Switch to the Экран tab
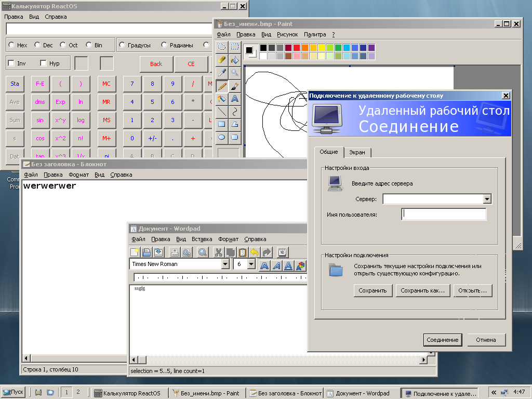The height and width of the screenshot is (399, 532). pyautogui.click(x=357, y=152)
